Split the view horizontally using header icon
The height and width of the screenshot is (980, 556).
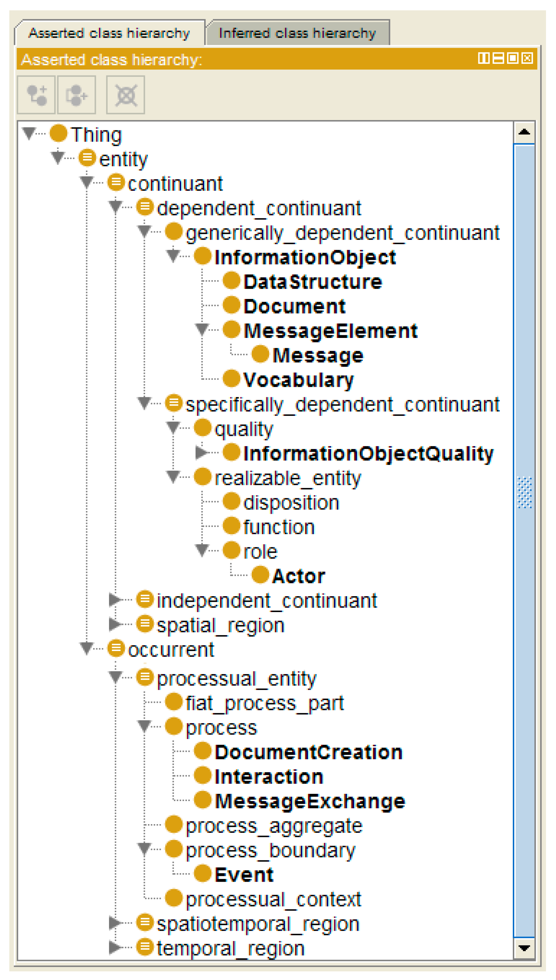(498, 58)
